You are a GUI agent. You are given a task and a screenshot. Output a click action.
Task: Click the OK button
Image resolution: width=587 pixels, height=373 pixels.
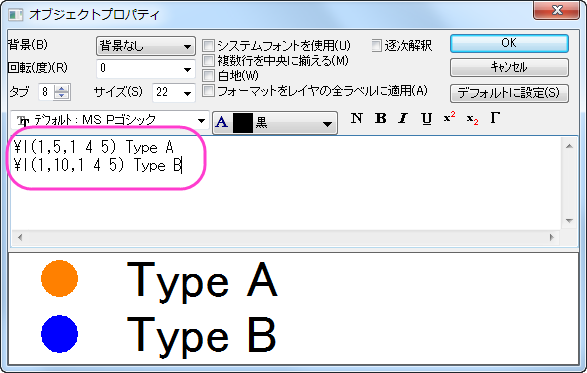[x=509, y=43]
